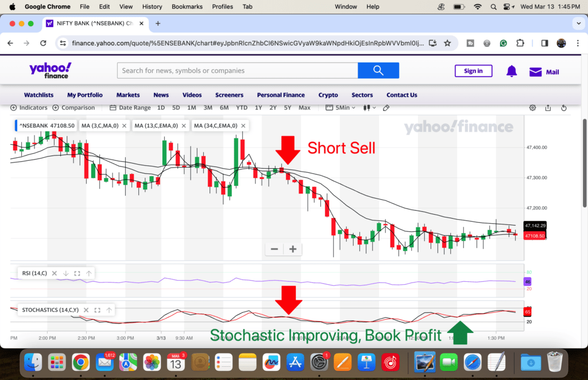Click the blue search magnifier button

tap(378, 71)
